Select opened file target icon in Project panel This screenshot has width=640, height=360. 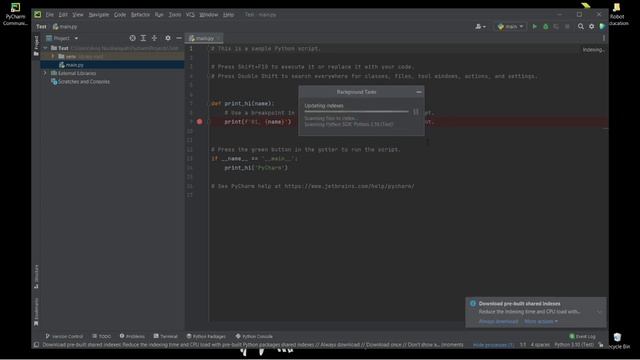[132, 38]
